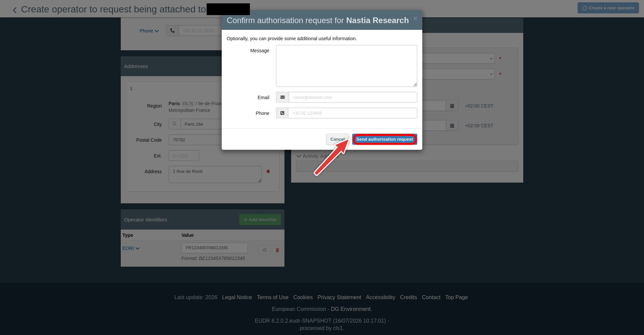Mark the EORI identifier as favourite star
The height and width of the screenshot is (335, 644).
[x=265, y=250]
